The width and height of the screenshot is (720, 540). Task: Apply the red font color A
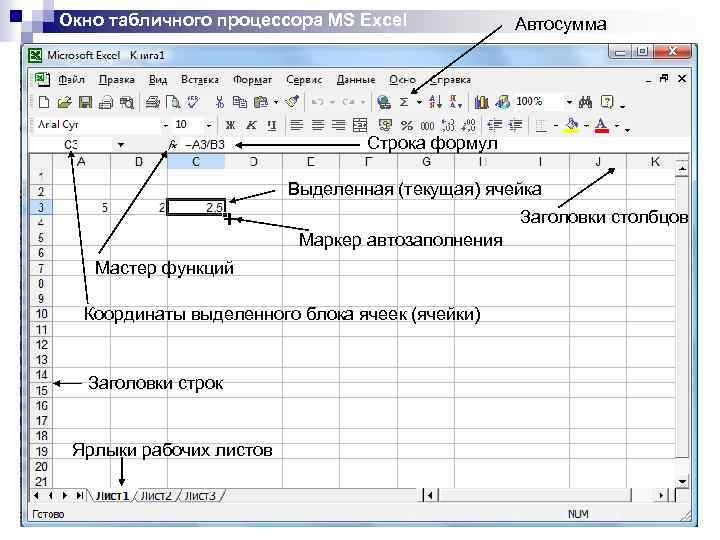(602, 125)
